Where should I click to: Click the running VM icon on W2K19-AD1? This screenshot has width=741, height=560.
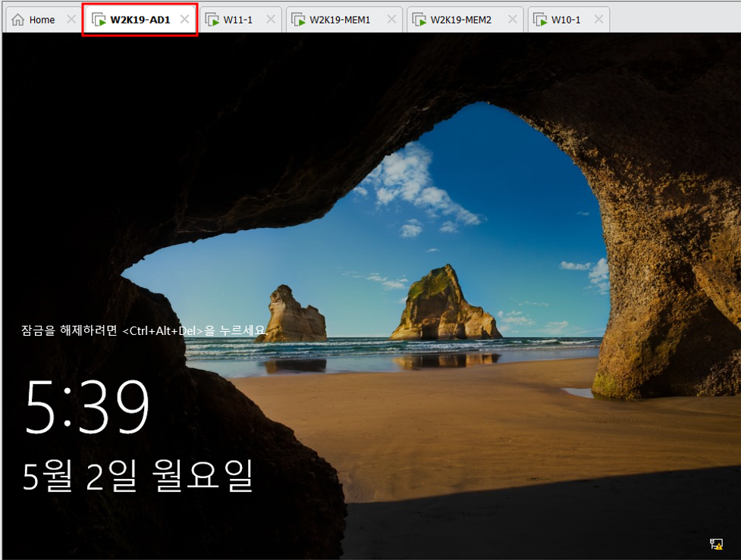pos(99,20)
